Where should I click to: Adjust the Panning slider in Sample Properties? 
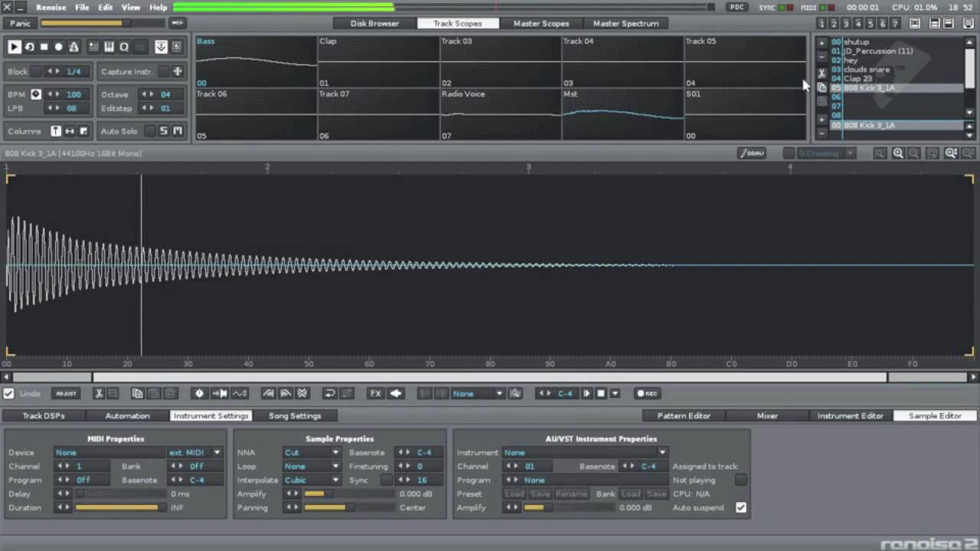[348, 507]
